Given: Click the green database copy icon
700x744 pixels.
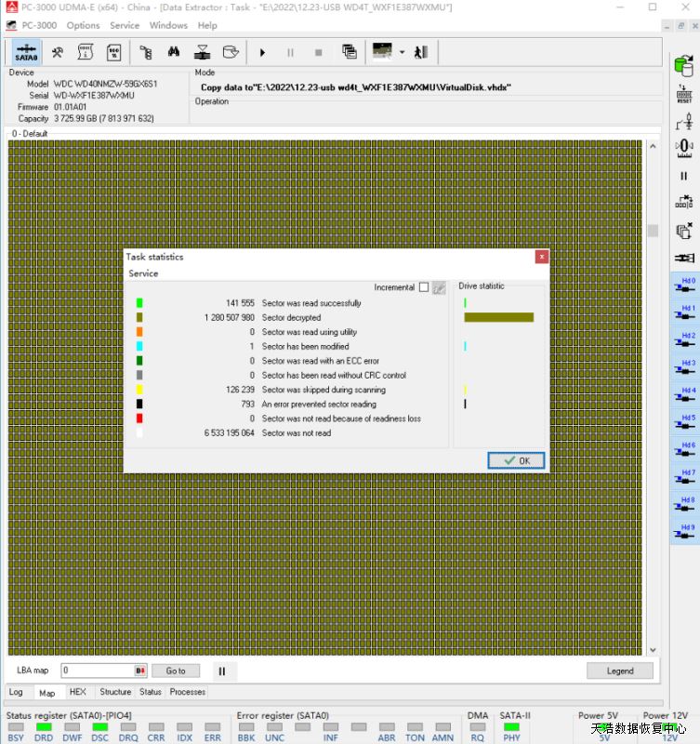Looking at the screenshot, I should (684, 66).
